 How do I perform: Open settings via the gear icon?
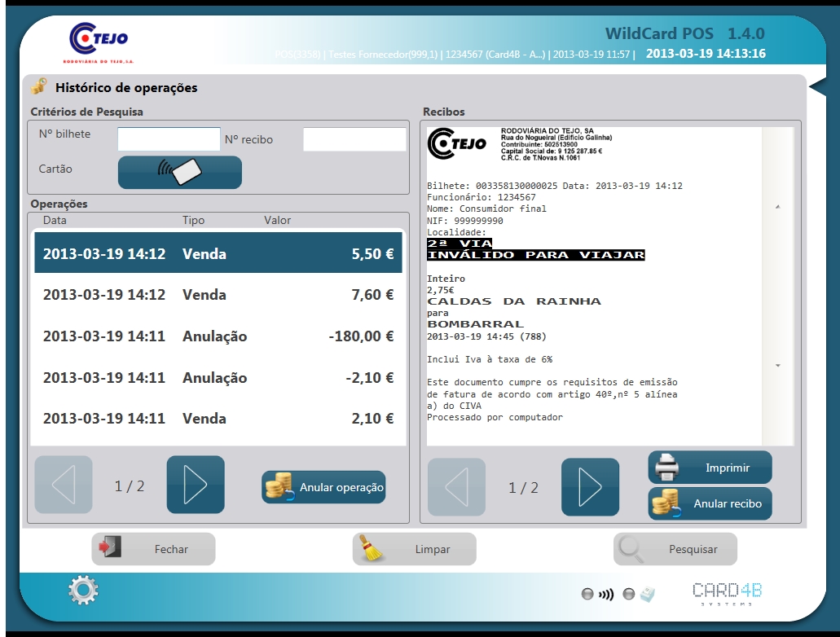tap(83, 591)
